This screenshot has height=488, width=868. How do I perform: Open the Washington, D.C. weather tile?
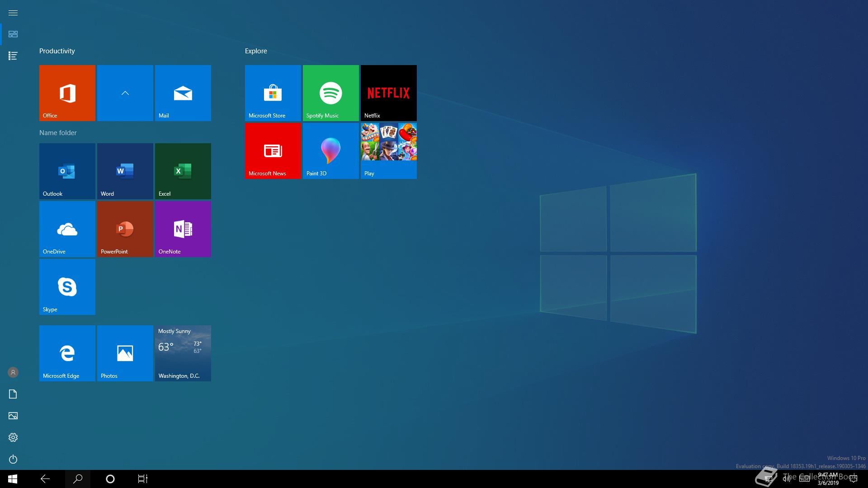pos(183,353)
